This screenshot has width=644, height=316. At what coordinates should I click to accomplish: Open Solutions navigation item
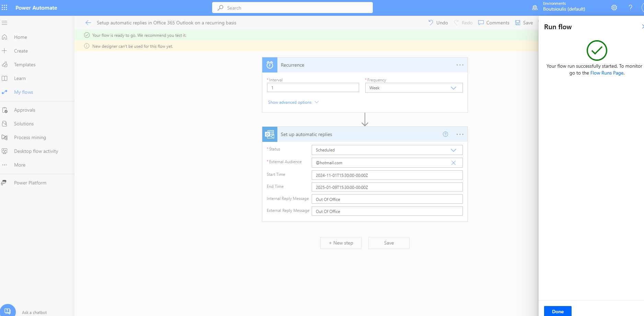(24, 124)
